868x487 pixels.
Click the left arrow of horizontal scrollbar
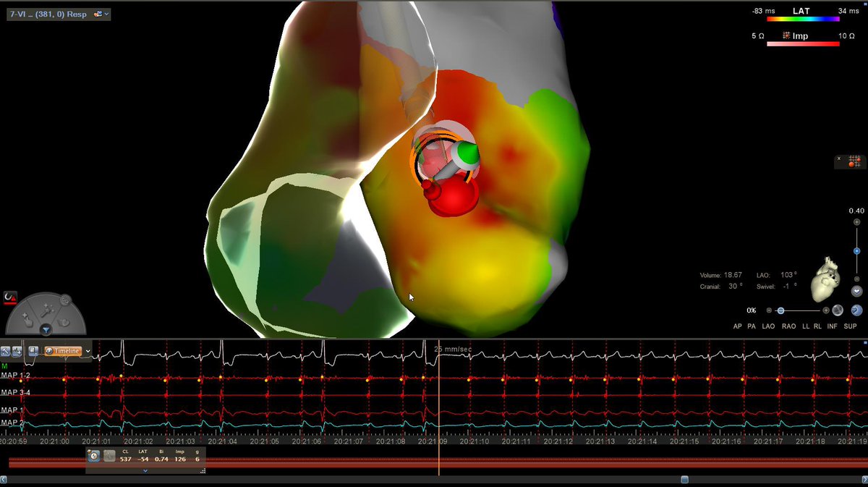pos(4,479)
